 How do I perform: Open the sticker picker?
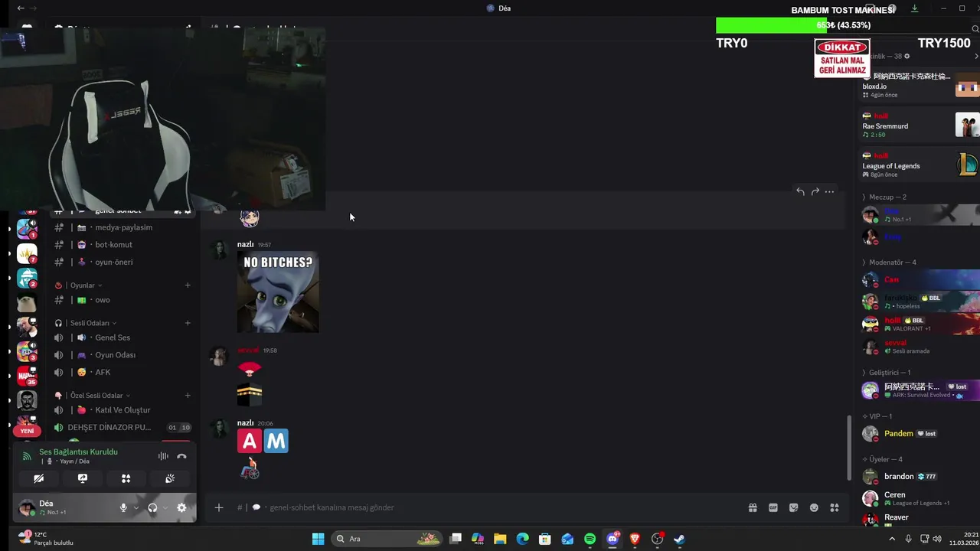point(794,507)
